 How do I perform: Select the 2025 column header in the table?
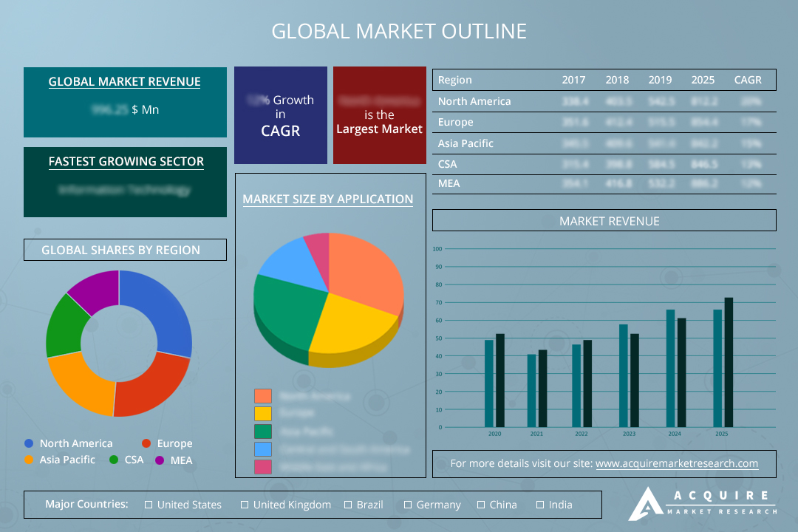pyautogui.click(x=703, y=80)
